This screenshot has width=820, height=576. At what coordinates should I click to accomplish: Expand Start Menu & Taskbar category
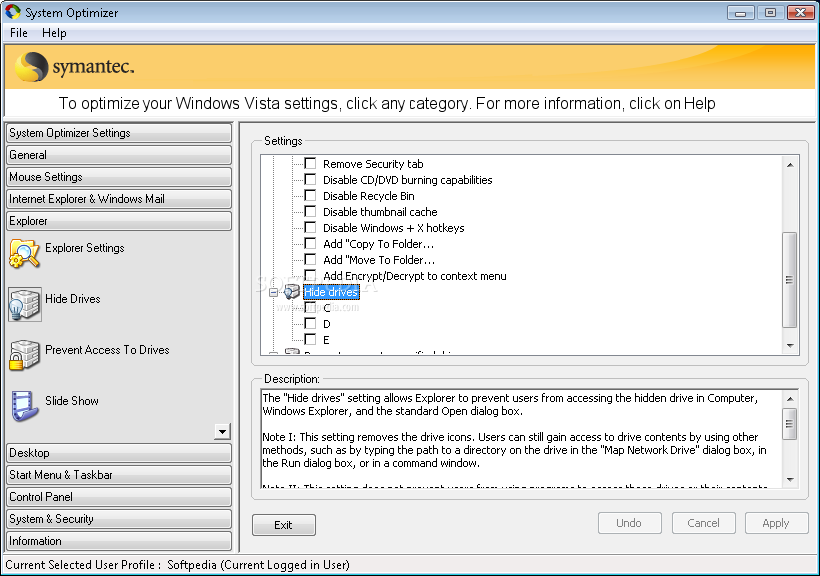click(119, 475)
